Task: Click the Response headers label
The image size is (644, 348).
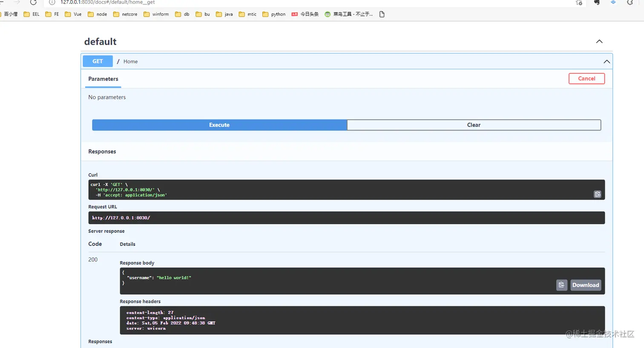Action: (x=140, y=301)
